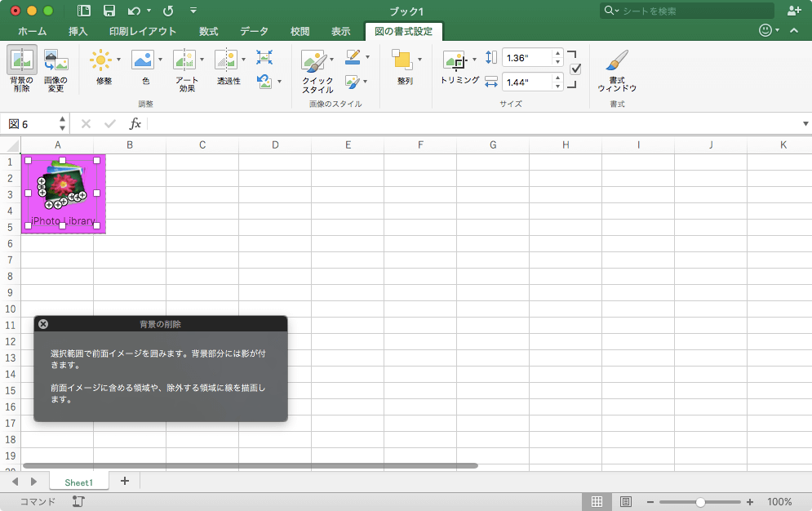Click the Undo arrow icon
This screenshot has width=812, height=511.
coord(134,11)
